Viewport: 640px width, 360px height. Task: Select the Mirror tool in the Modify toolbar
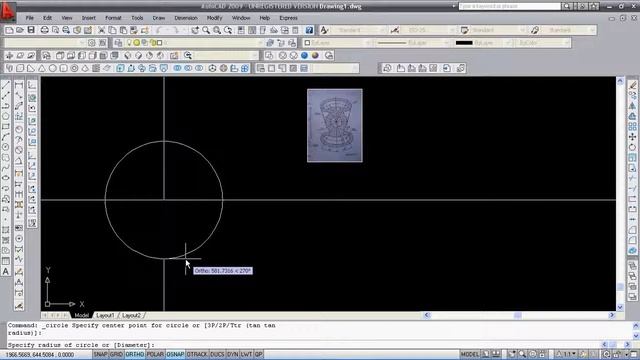[632, 106]
